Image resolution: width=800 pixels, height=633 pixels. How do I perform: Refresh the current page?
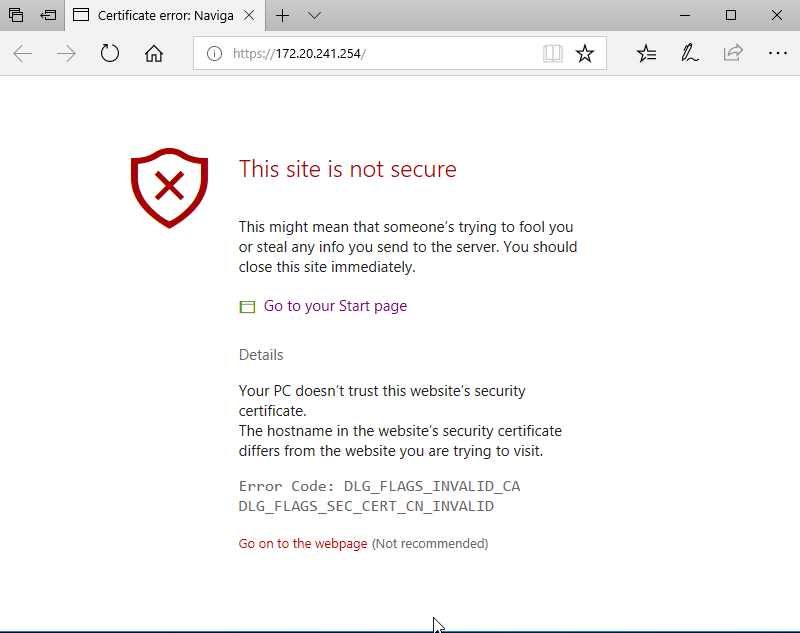pos(110,53)
